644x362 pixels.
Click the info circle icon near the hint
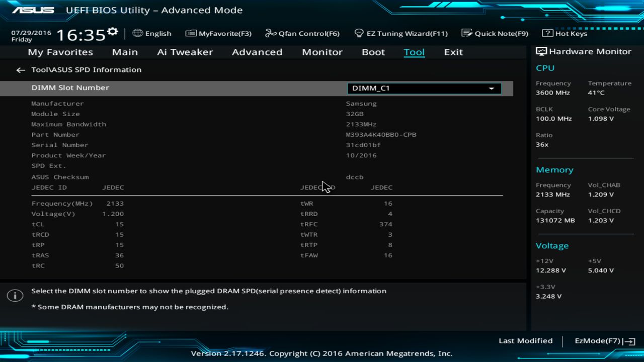[15, 296]
